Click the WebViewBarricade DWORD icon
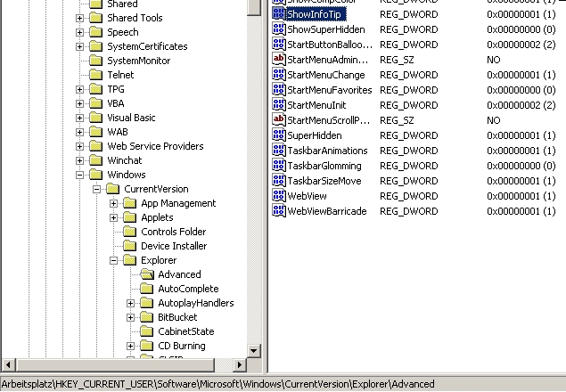 click(279, 211)
